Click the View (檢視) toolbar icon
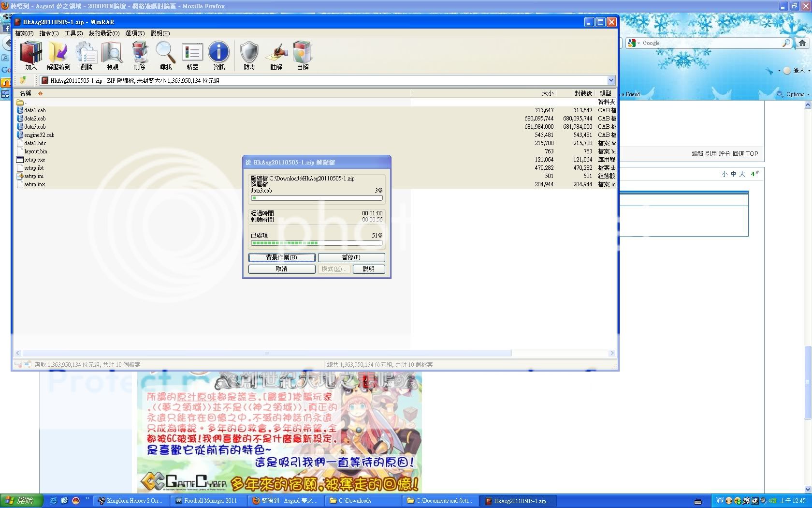This screenshot has width=812, height=508. pos(113,55)
